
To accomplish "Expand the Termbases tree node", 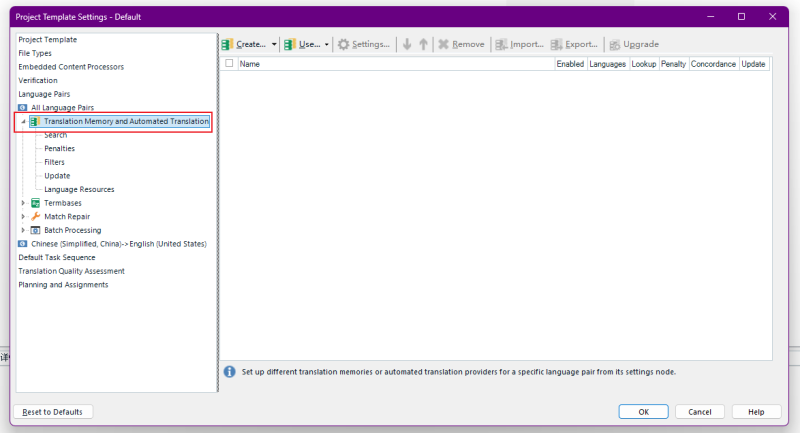I will point(23,203).
